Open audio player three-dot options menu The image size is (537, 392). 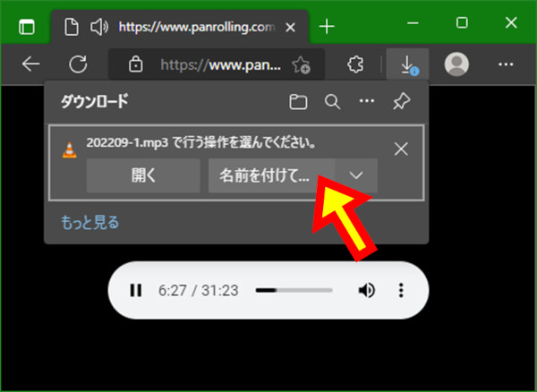point(401,290)
